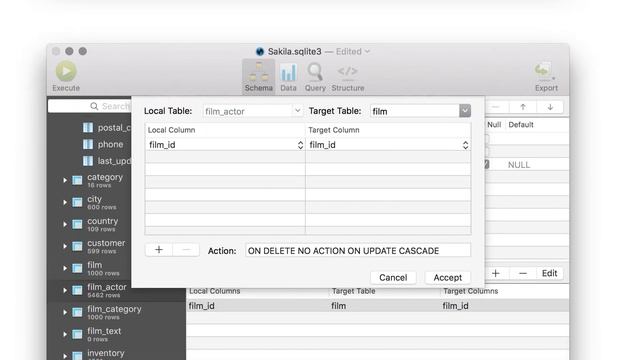Click the last_update column icon
Screen dimensions: 640x360
(88, 161)
